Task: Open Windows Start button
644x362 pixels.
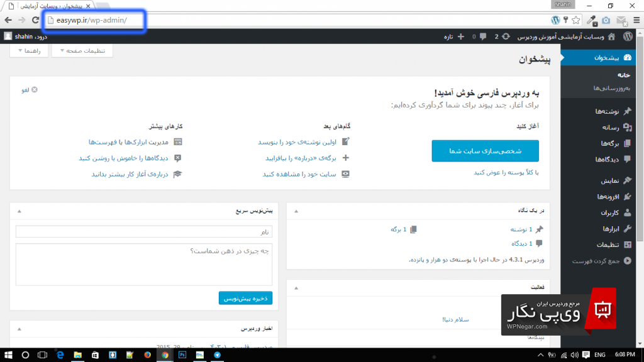Action: tap(8, 355)
